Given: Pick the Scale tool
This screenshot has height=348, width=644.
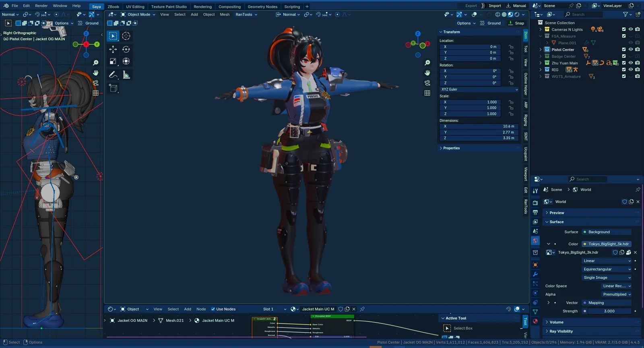Looking at the screenshot, I should (113, 61).
